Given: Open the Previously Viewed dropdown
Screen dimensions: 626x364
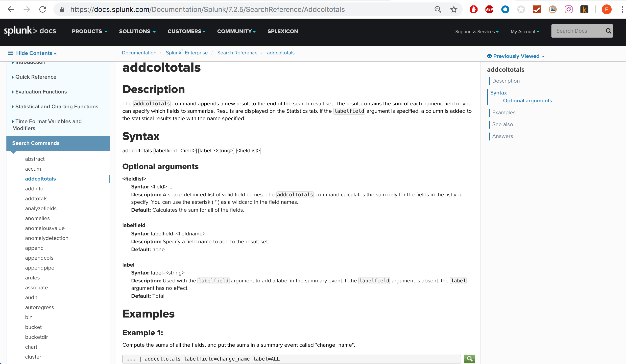Looking at the screenshot, I should 519,56.
